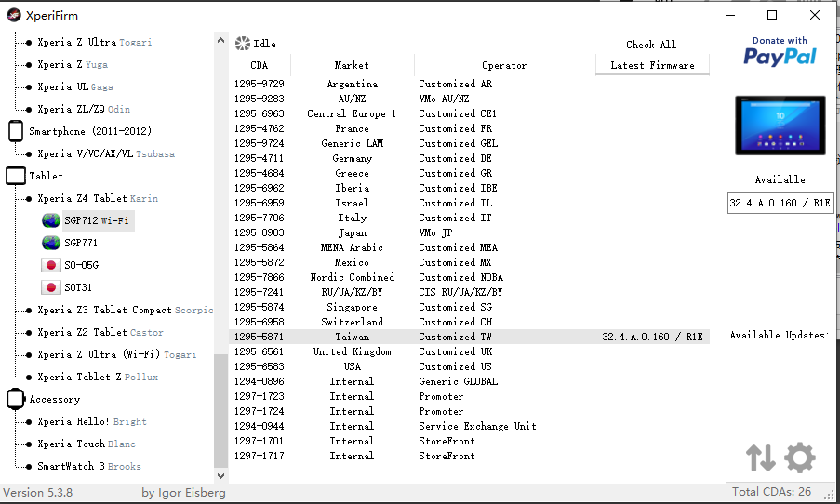
Task: Click the Smartphone (2011-2012) phone icon
Action: click(16, 131)
